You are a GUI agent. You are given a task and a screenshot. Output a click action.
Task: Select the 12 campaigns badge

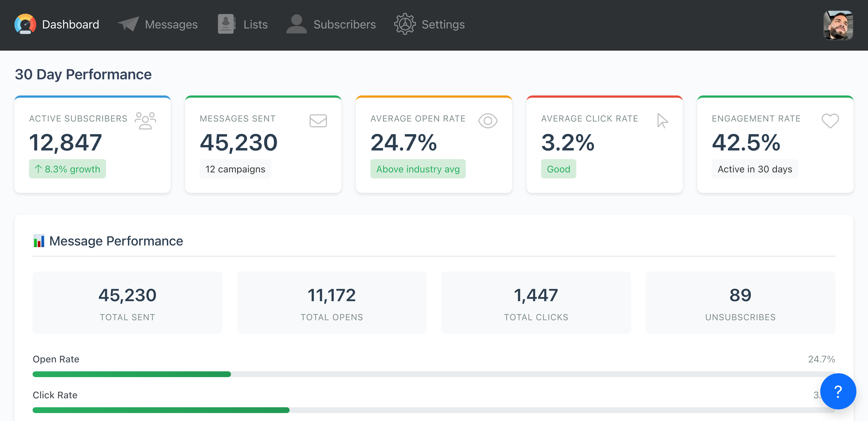[235, 169]
